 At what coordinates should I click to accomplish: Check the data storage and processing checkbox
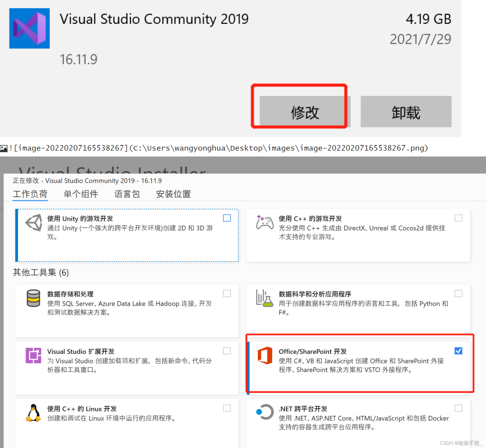coord(227,293)
